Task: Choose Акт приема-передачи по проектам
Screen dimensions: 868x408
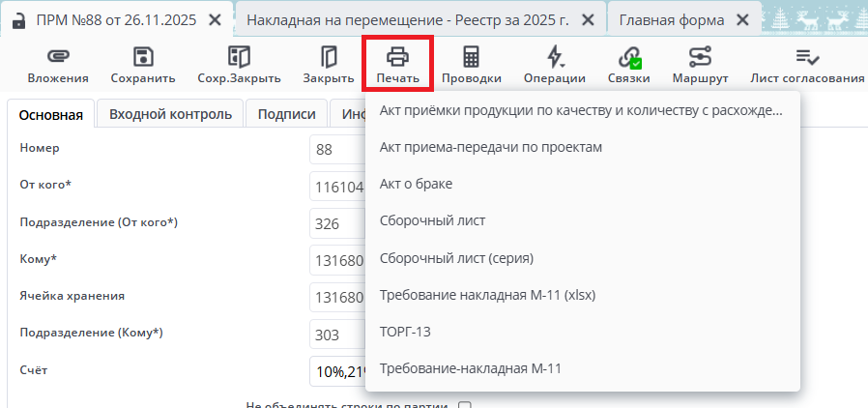Action: click(x=582, y=147)
